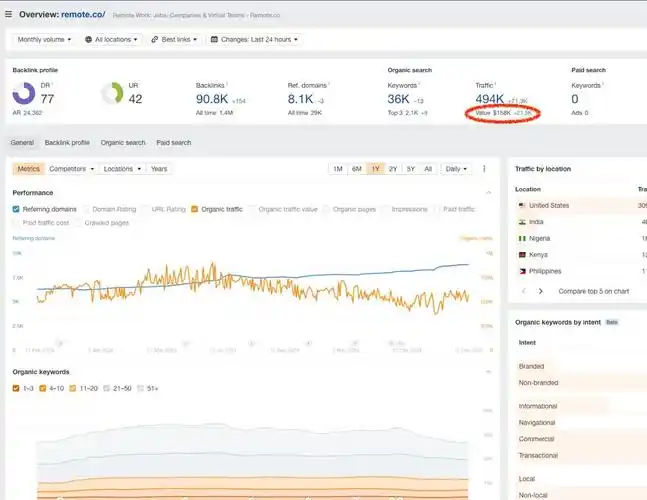Viewport: 647px width, 500px height.
Task: Open the chart three-dot options menu
Action: pyautogui.click(x=484, y=169)
